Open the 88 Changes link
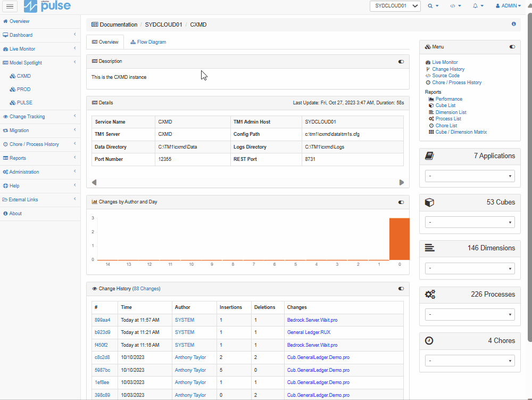Viewport: 532px width, 400px height. (146, 289)
